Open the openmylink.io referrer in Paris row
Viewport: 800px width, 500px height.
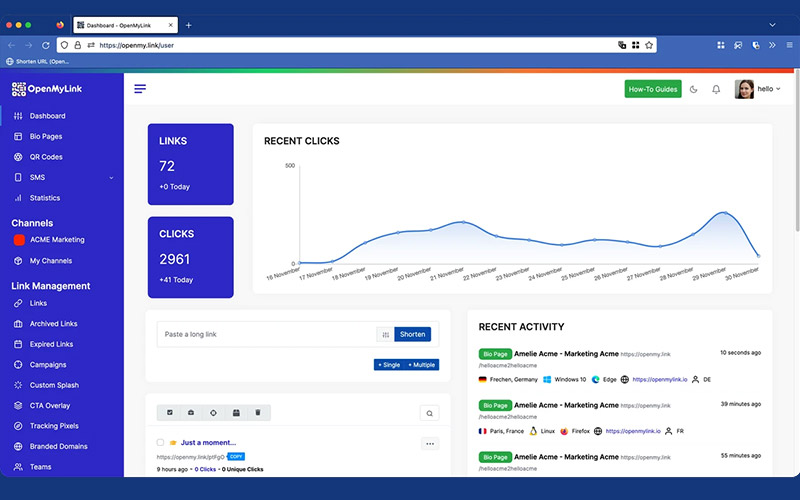633,431
